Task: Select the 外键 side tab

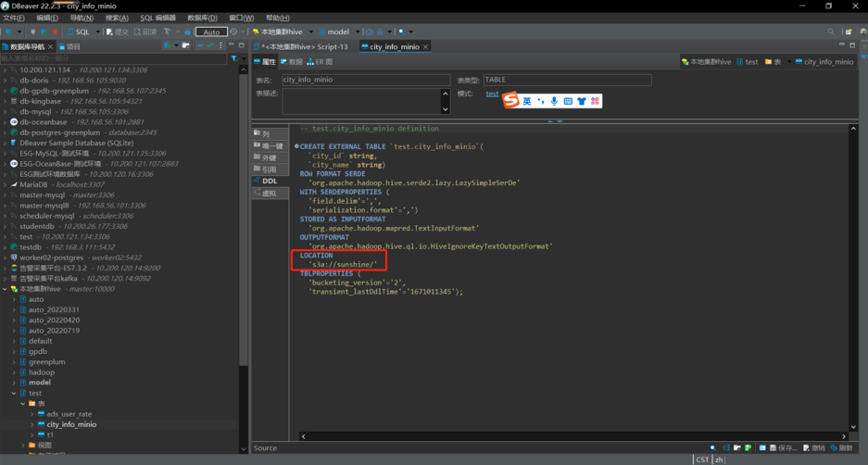Action: [x=270, y=157]
